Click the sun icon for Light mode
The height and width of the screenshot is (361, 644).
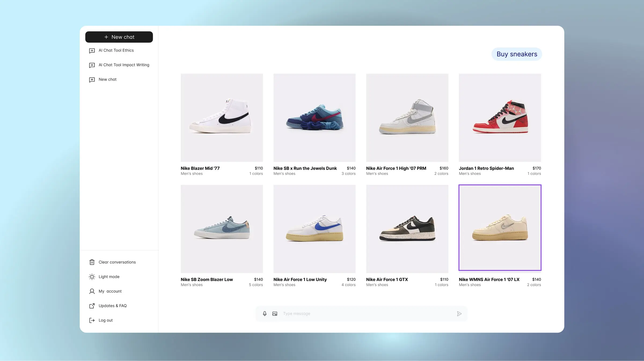(92, 277)
